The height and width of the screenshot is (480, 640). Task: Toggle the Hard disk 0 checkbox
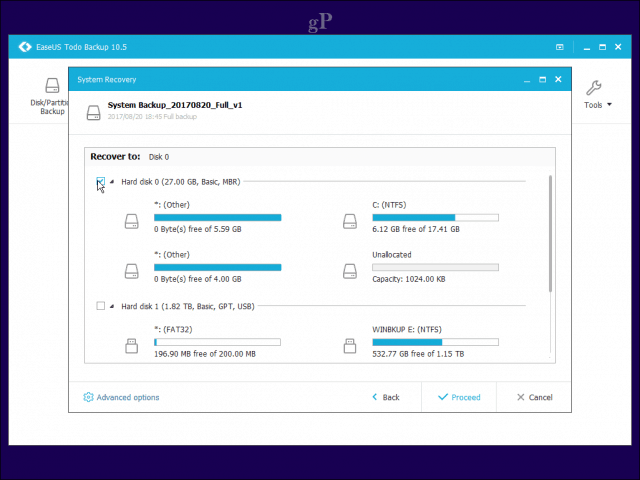[100, 182]
